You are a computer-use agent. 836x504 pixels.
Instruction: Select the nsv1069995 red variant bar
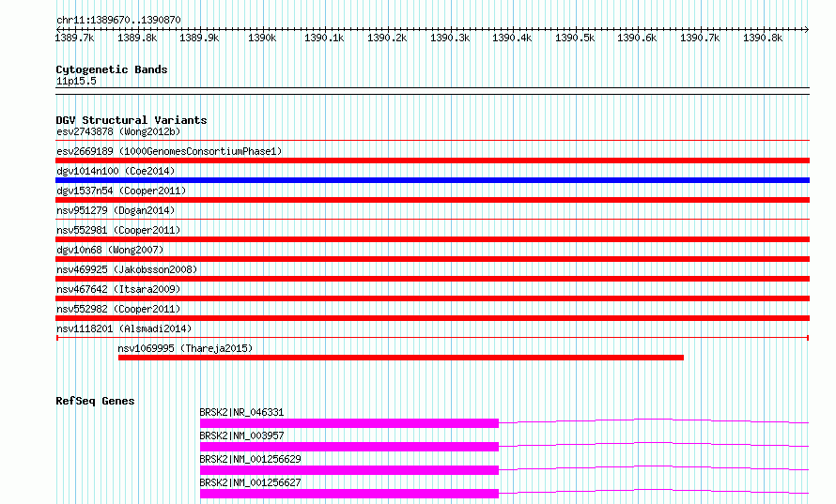[x=401, y=358]
